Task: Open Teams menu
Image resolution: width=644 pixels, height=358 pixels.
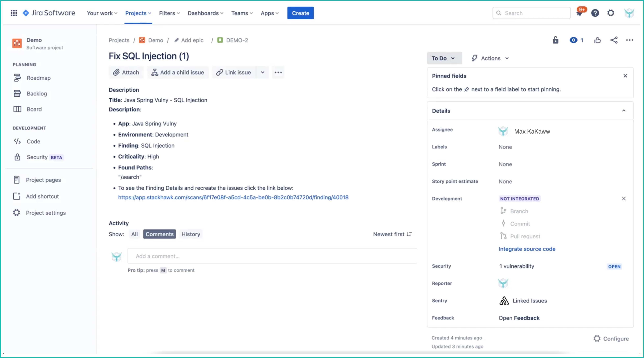Action: click(x=242, y=13)
